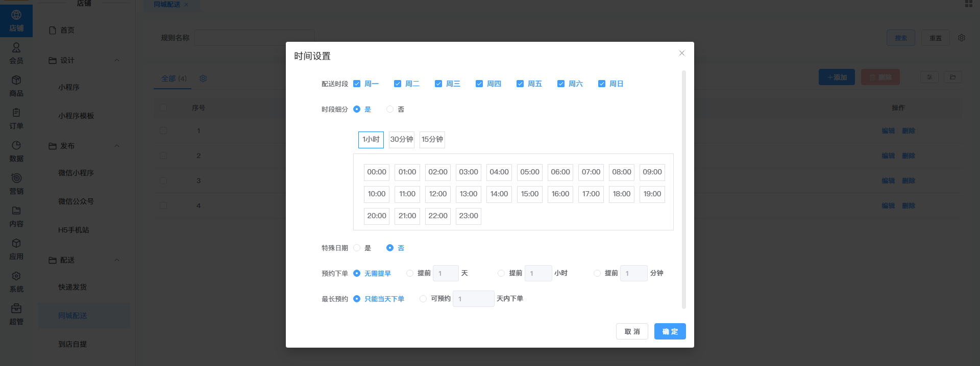The image size is (980, 366).
Task: Switch to the 30分钟 interval tab
Action: tap(402, 140)
